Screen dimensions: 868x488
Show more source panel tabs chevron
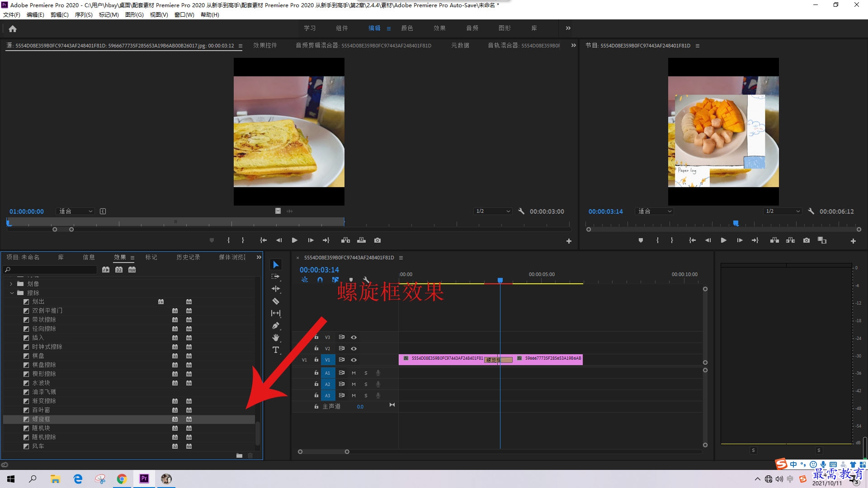coord(574,45)
